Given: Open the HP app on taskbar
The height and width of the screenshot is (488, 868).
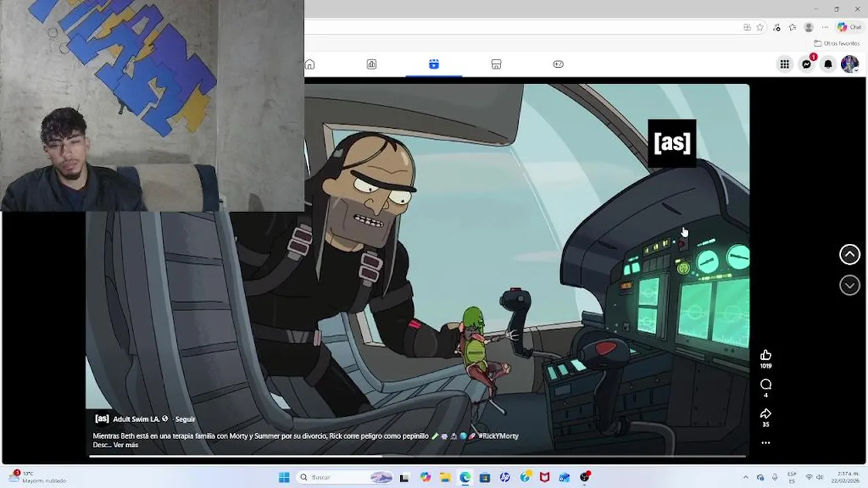Looking at the screenshot, I should tap(505, 477).
